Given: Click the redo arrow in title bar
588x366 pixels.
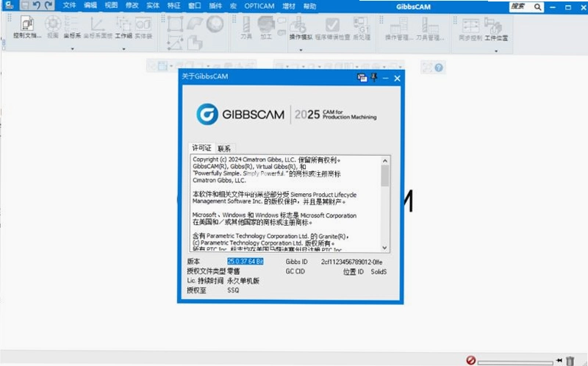Looking at the screenshot, I should (x=49, y=5).
